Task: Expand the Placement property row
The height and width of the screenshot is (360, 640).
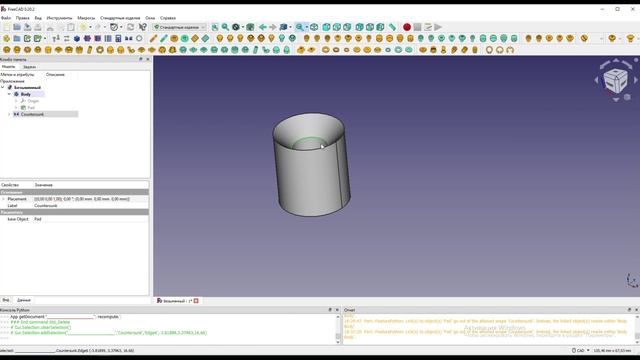Action: pyautogui.click(x=4, y=199)
